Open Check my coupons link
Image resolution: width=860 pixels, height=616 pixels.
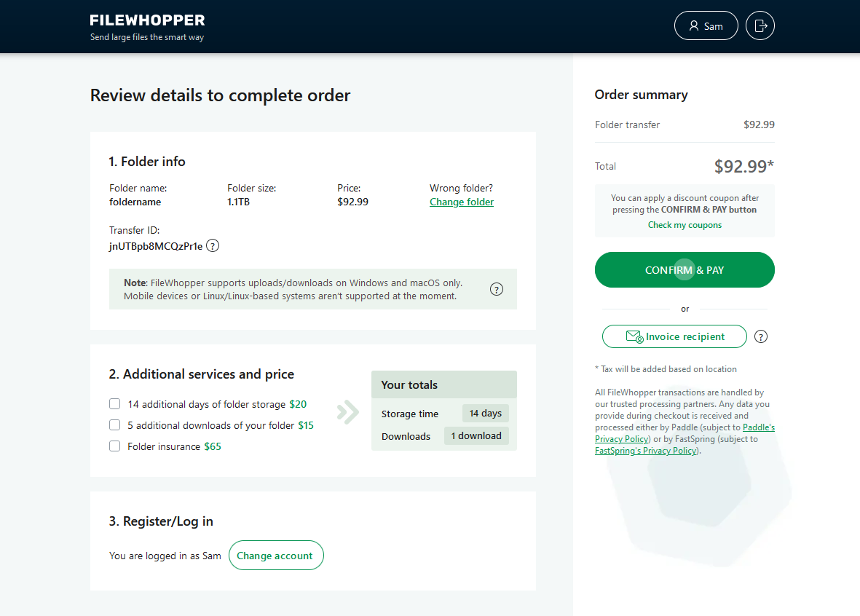click(685, 225)
